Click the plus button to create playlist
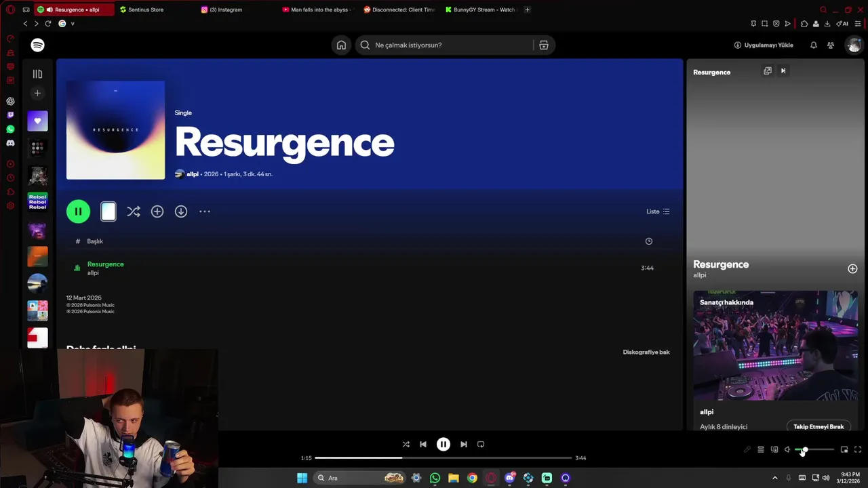Image resolution: width=868 pixels, height=488 pixels. pyautogui.click(x=37, y=93)
